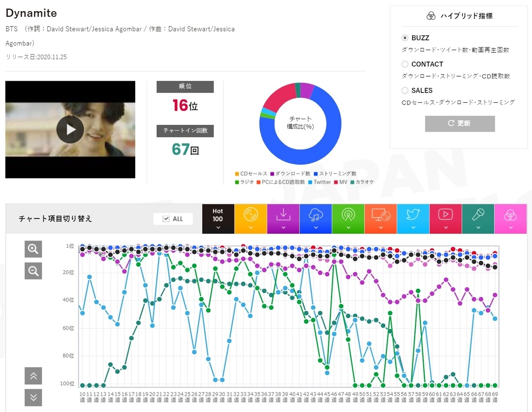Click the double up arrow chart button

pos(33,376)
